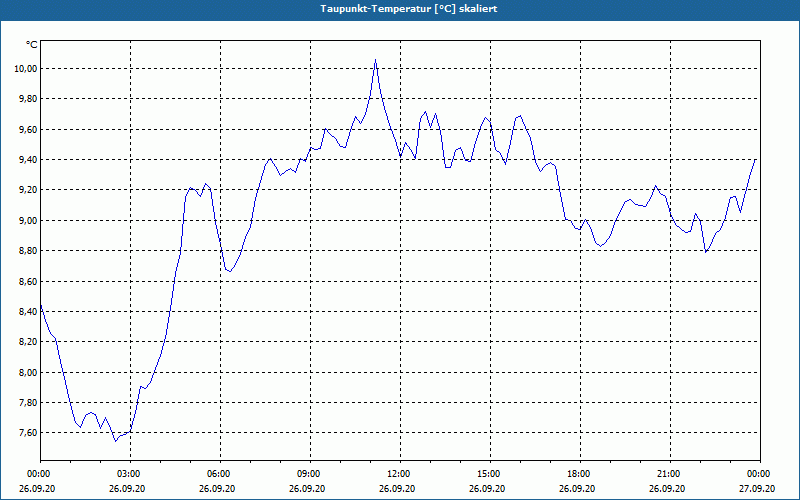Select the '8,40' y-axis label
Screen dimensions: 800x500
tap(28, 312)
